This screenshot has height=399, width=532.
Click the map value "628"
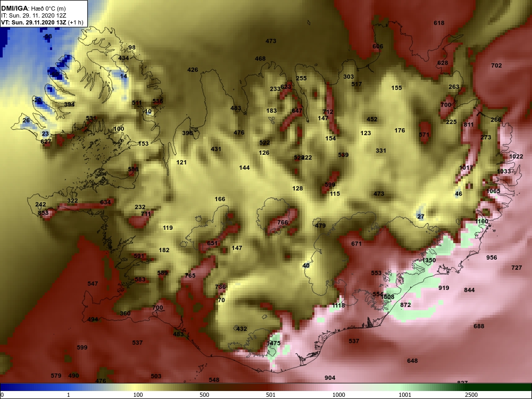[443, 63]
